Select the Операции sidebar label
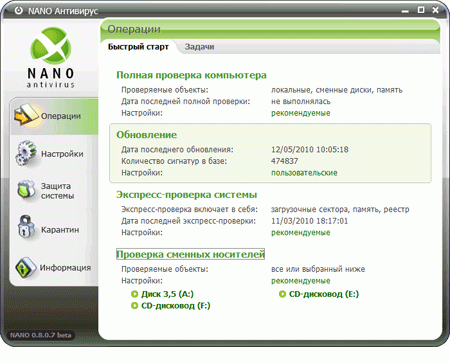 click(61, 116)
